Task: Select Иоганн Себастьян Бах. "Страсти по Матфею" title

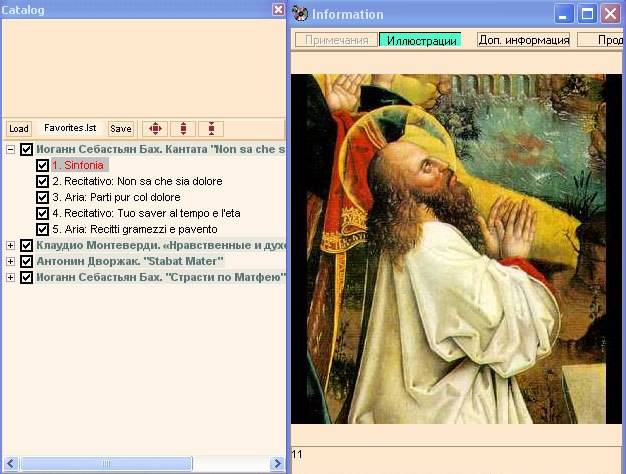Action: tap(161, 277)
